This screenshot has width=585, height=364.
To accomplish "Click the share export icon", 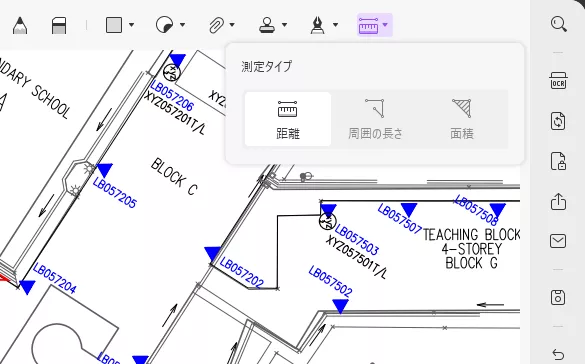I will point(558,201).
